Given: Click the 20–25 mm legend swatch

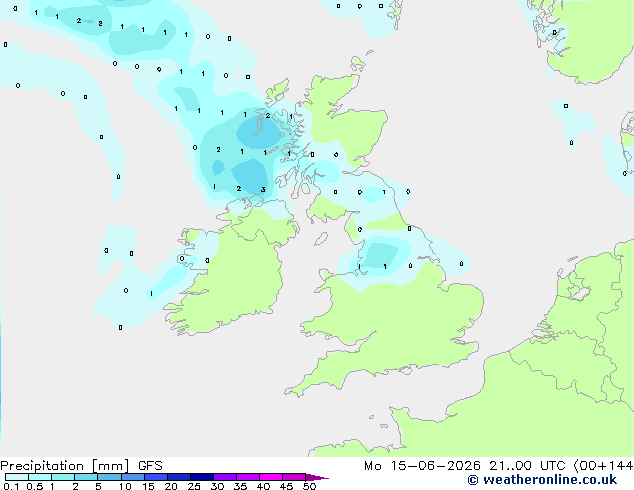Looking at the screenshot, I should (178, 477).
